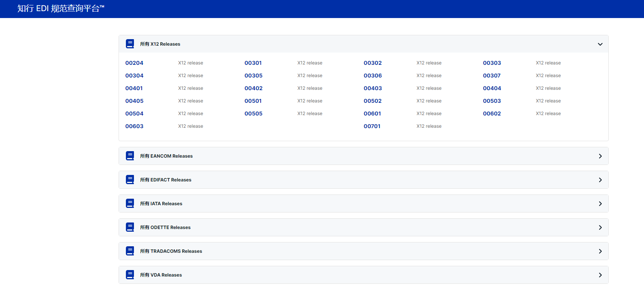The width and height of the screenshot is (644, 290).
Task: Click the book icon beside 所有 EDIFACT Releases
Action: pyautogui.click(x=130, y=180)
